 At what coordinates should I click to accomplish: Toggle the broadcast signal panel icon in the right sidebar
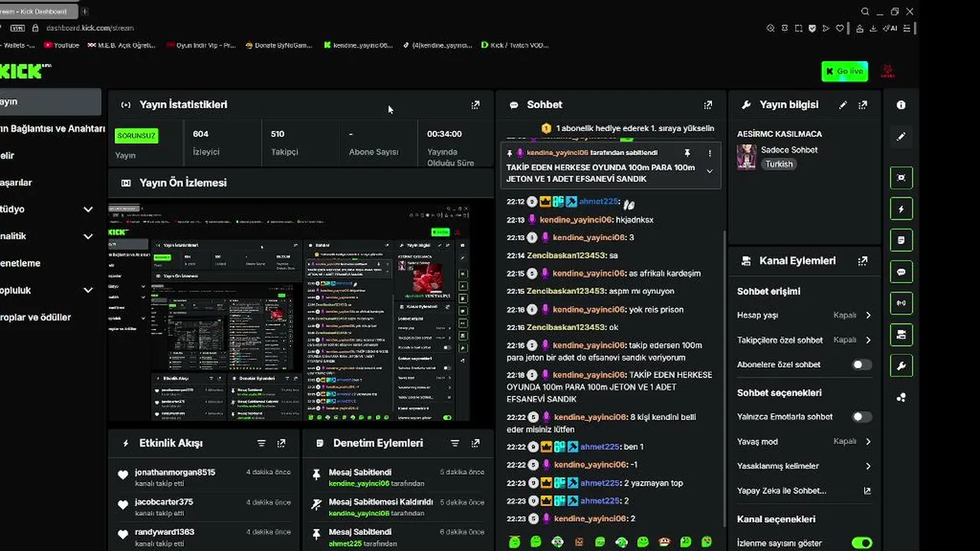pos(901,303)
